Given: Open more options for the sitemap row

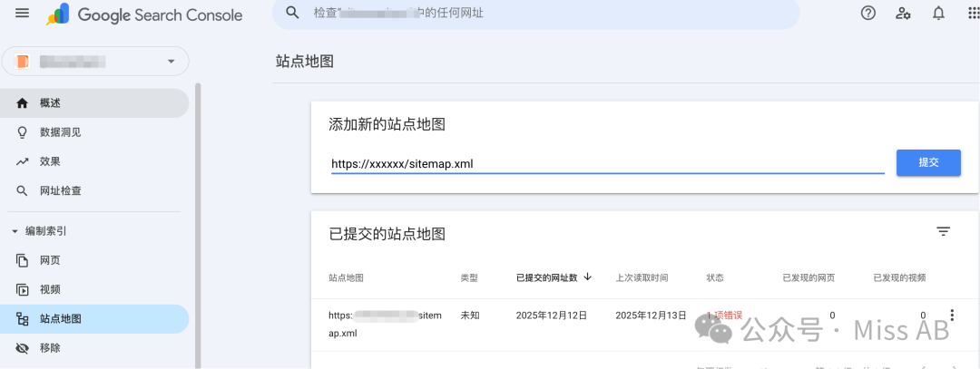Looking at the screenshot, I should 951,316.
